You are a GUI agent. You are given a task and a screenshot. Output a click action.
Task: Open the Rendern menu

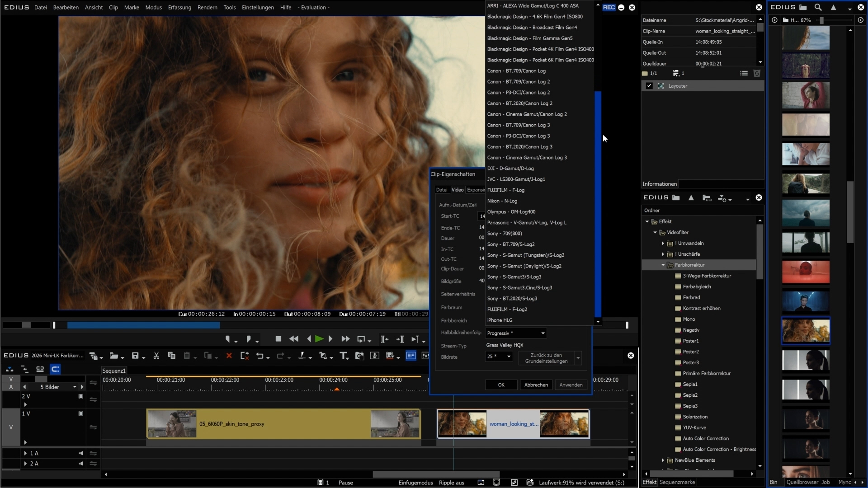(x=207, y=7)
